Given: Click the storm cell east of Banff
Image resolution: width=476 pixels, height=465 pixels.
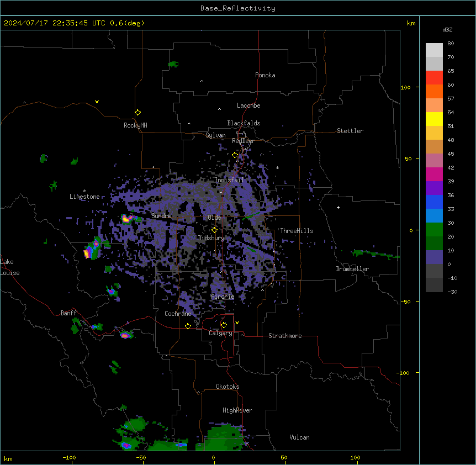Looking at the screenshot, I should point(126,335).
